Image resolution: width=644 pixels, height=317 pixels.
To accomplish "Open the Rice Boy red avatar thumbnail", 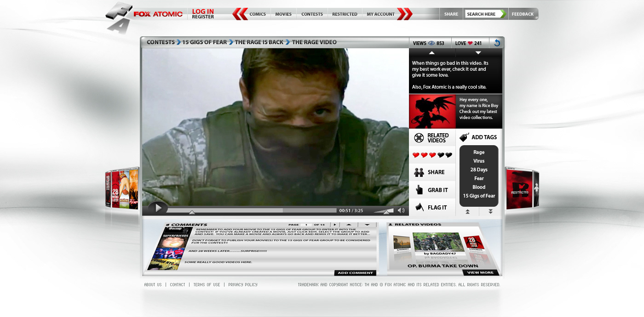I will click(x=432, y=112).
